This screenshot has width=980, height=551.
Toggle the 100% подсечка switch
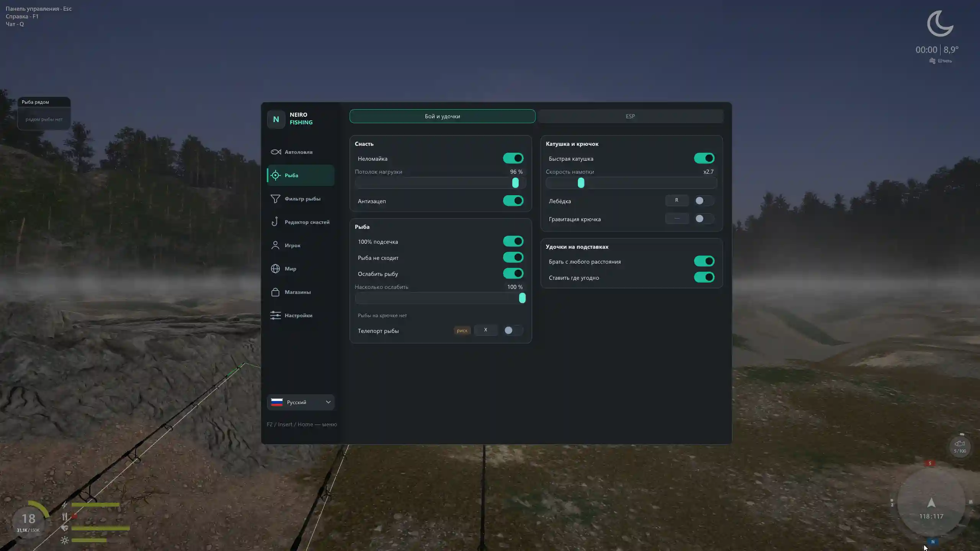(x=513, y=241)
